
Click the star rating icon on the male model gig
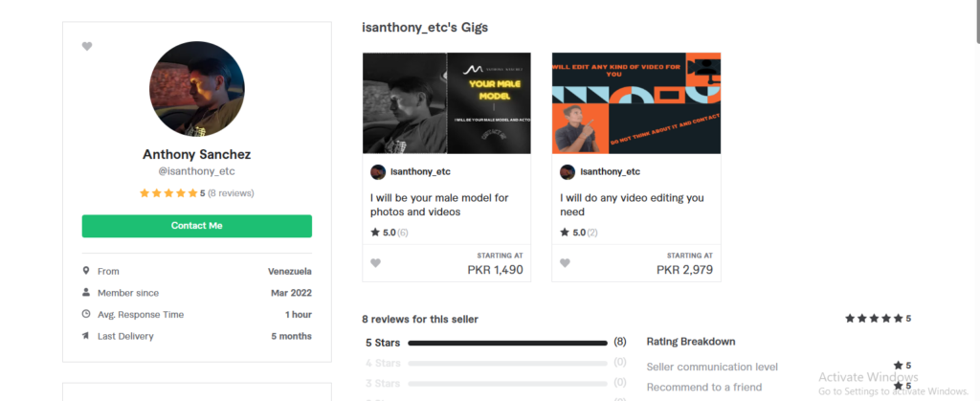[375, 232]
